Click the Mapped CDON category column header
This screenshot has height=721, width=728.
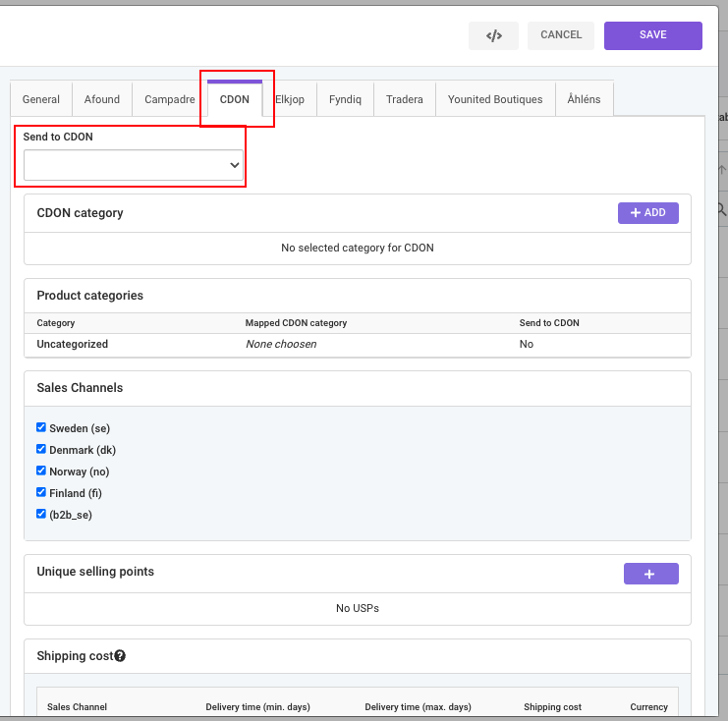[x=296, y=323]
